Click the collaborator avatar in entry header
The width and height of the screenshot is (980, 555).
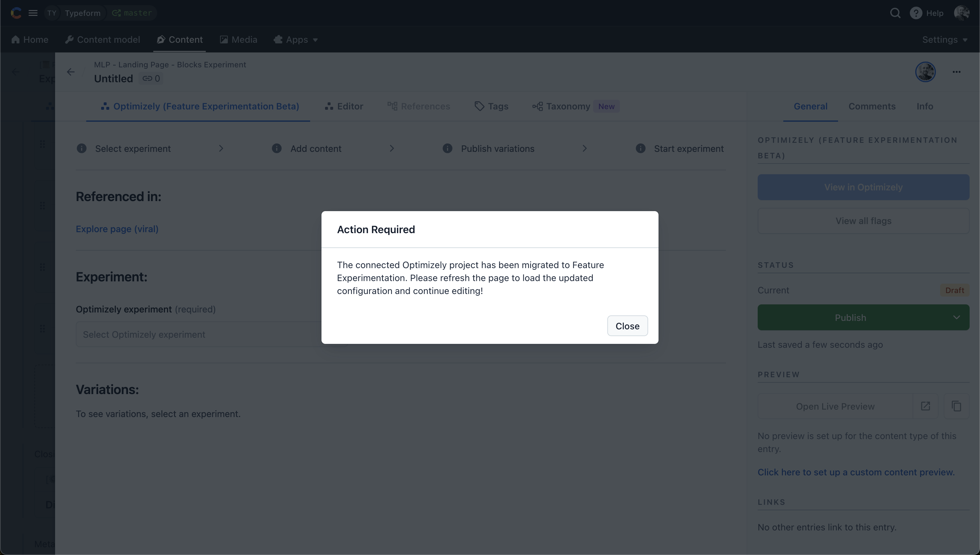click(925, 72)
